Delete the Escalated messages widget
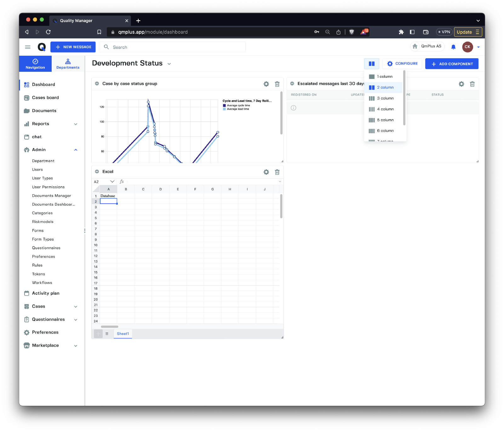The height and width of the screenshot is (431, 504). tap(472, 84)
